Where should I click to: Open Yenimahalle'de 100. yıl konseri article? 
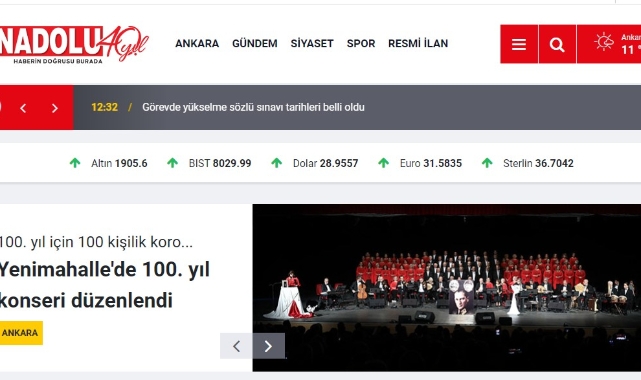pos(105,285)
